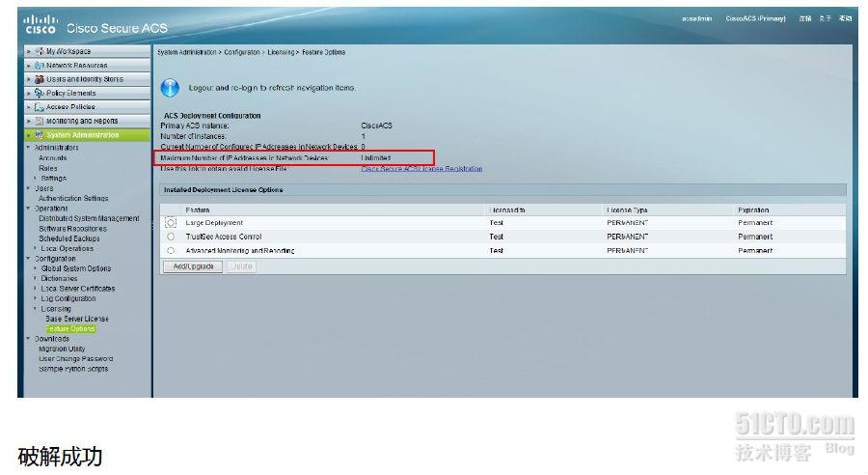The image size is (868, 475).
Task: Collapse the Downloads tree node
Action: point(29,339)
